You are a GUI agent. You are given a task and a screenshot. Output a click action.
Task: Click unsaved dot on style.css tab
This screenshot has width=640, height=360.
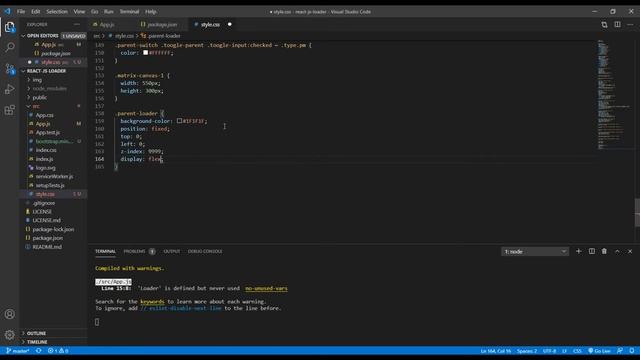pos(230,24)
